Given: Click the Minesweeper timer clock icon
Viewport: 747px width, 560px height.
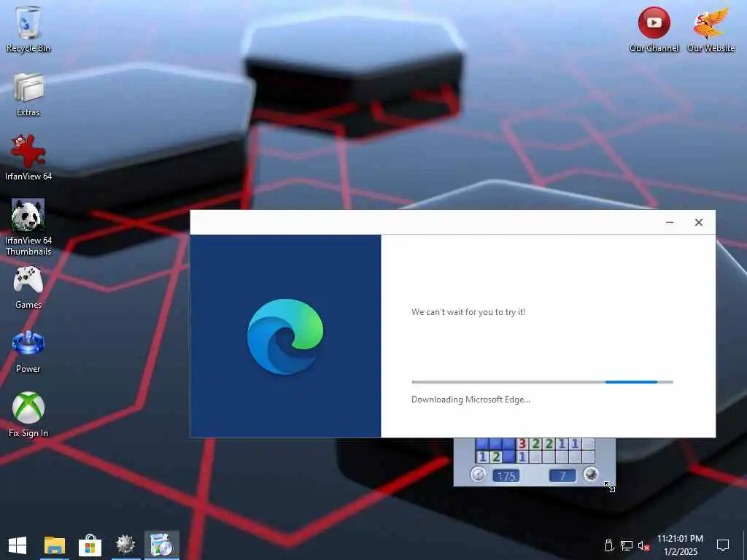Looking at the screenshot, I should (478, 475).
